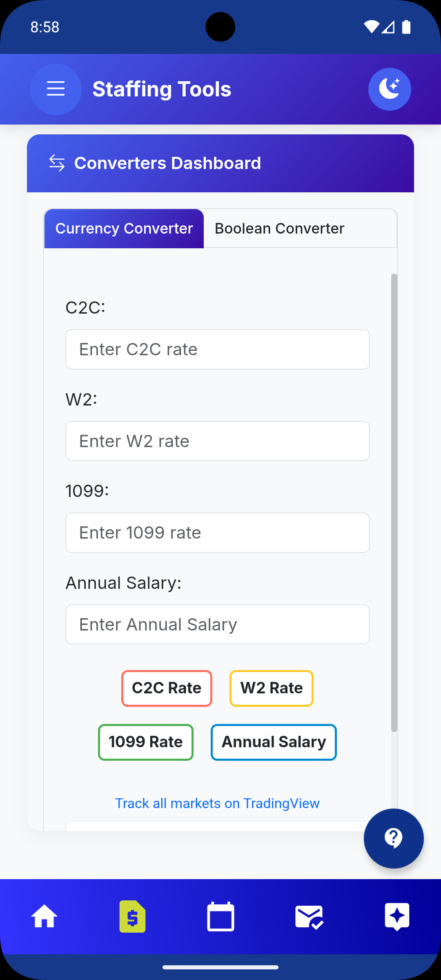Viewport: 441px width, 980px height.
Task: Toggle dark mode with moon icon
Action: [x=390, y=89]
